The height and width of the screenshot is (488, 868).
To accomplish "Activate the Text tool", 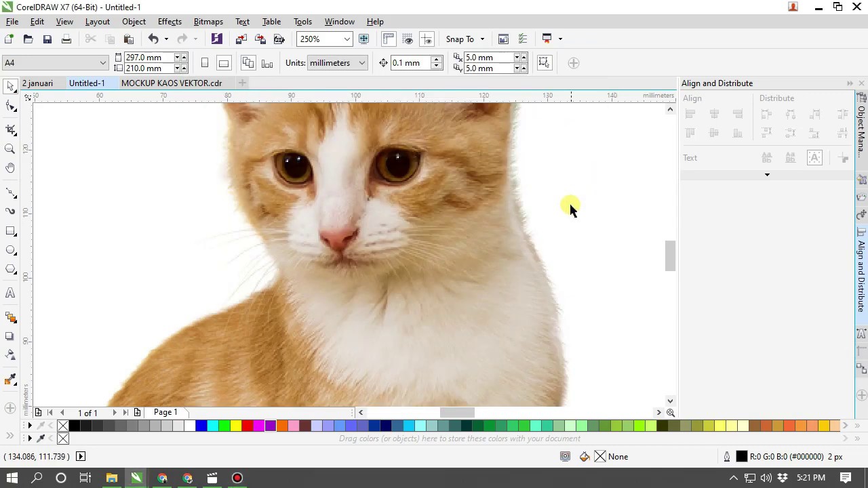I will coord(10,293).
